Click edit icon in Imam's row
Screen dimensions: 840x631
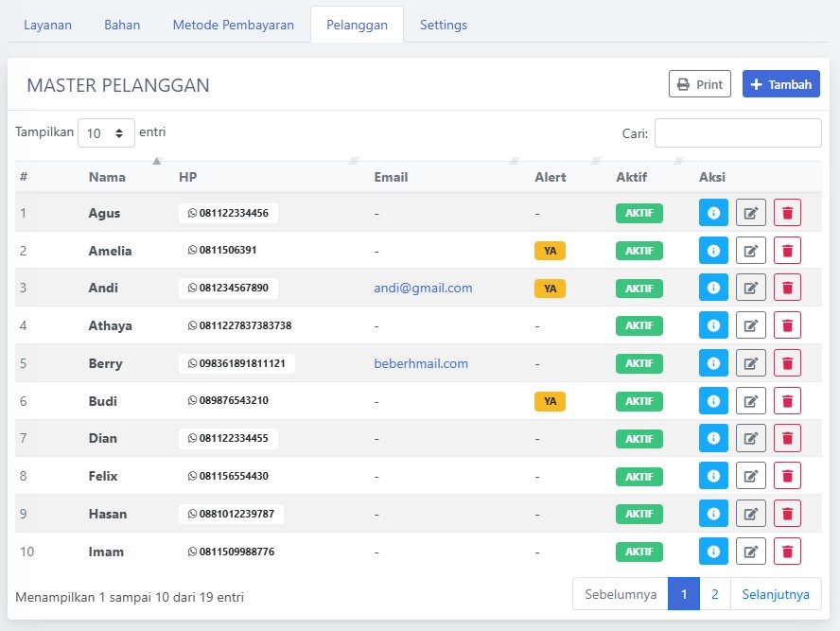coord(751,552)
